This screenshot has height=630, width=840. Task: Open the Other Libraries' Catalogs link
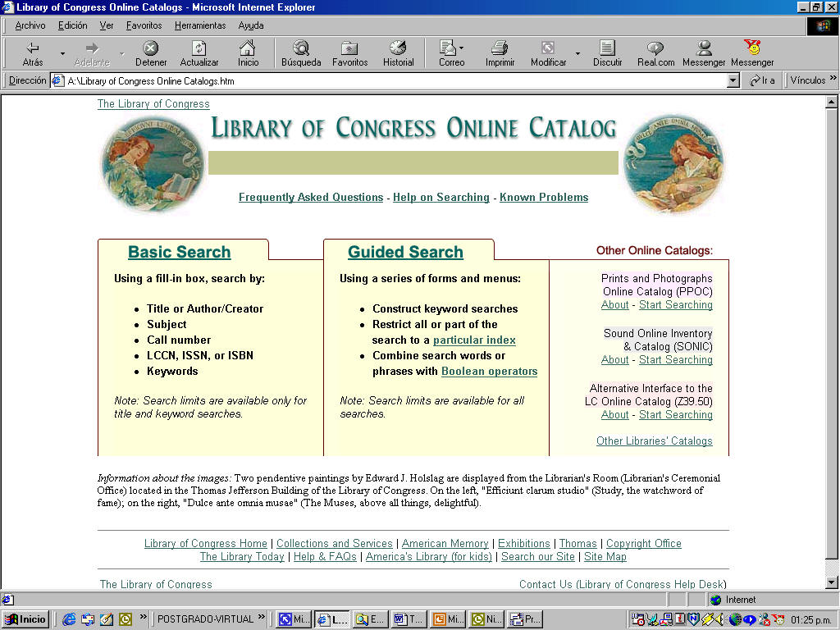tap(654, 441)
